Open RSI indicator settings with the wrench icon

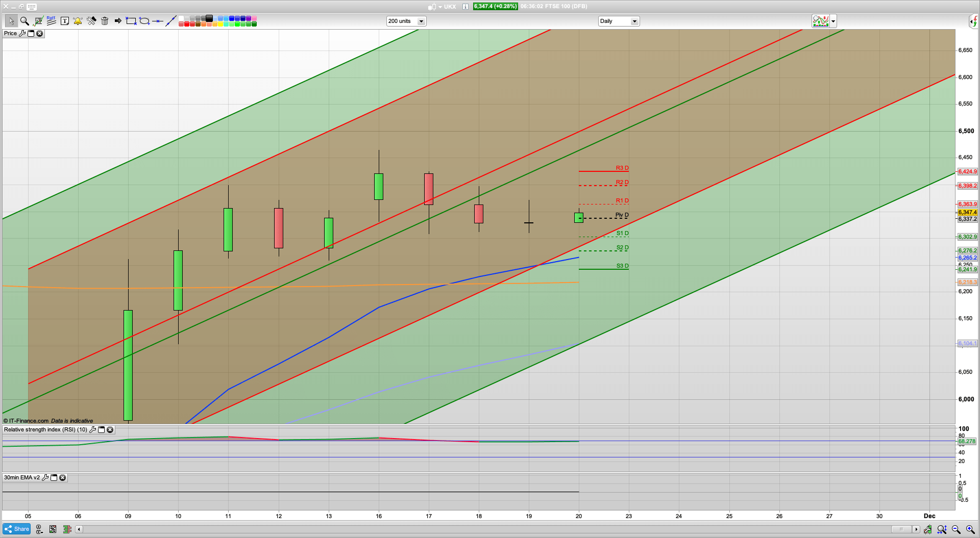pos(92,429)
